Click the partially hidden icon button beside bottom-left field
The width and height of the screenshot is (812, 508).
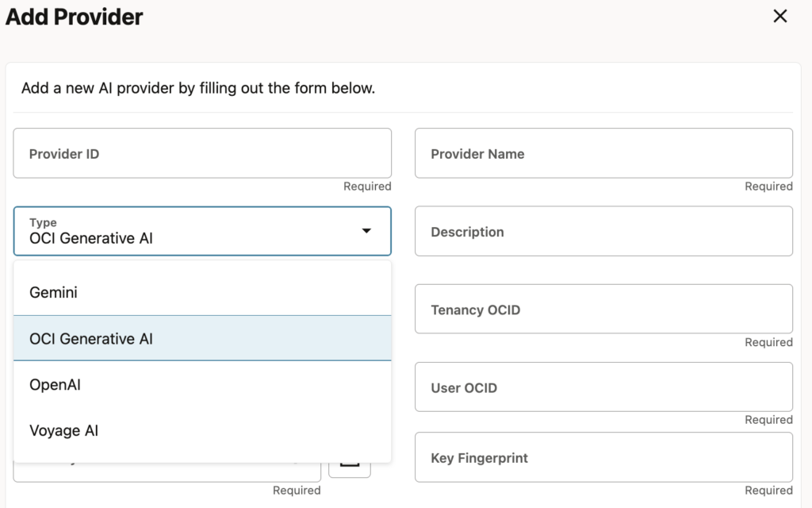[350, 469]
